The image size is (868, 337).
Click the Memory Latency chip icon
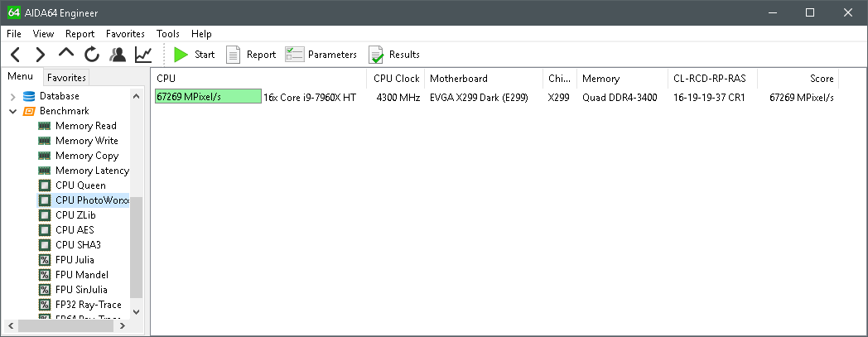click(44, 171)
